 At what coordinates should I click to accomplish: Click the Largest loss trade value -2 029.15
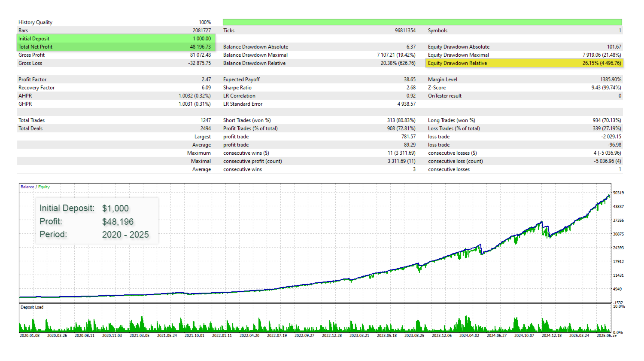click(x=611, y=137)
